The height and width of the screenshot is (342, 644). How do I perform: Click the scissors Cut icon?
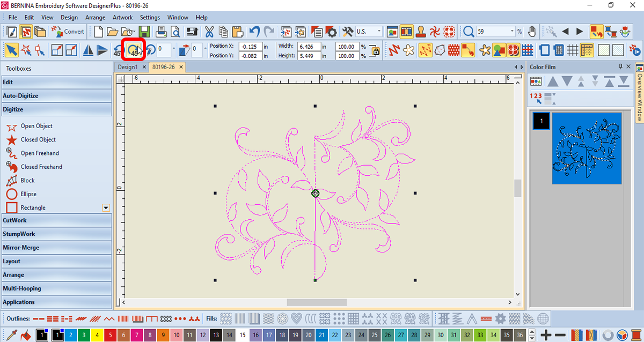click(x=209, y=32)
